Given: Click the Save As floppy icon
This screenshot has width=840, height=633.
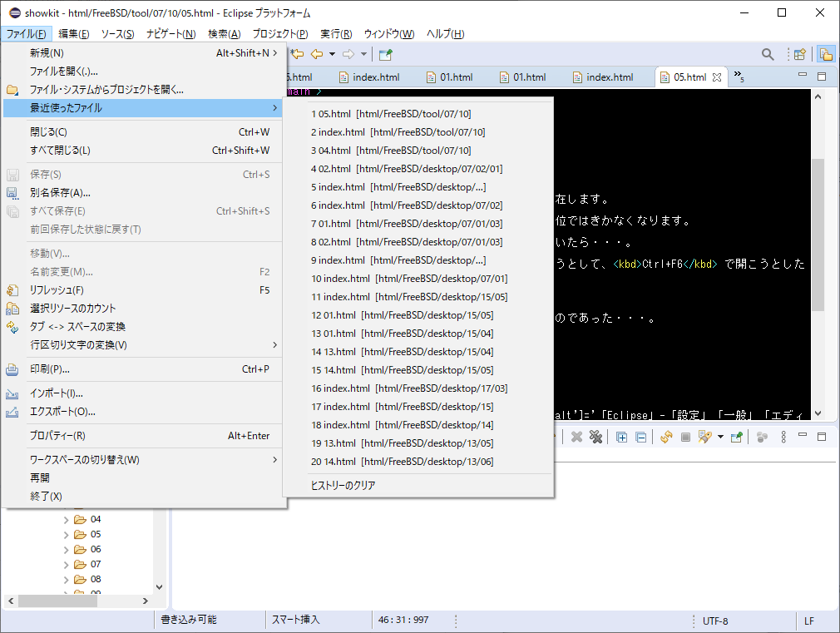Looking at the screenshot, I should tap(12, 193).
